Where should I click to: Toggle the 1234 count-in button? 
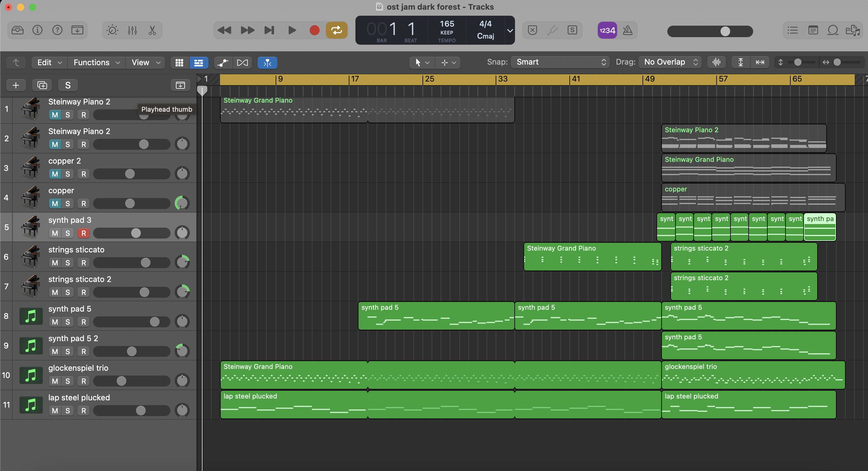pyautogui.click(x=607, y=30)
